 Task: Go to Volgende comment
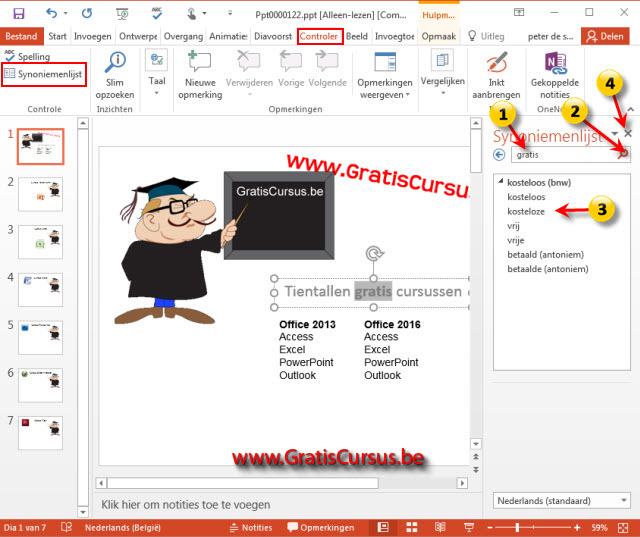tap(327, 69)
